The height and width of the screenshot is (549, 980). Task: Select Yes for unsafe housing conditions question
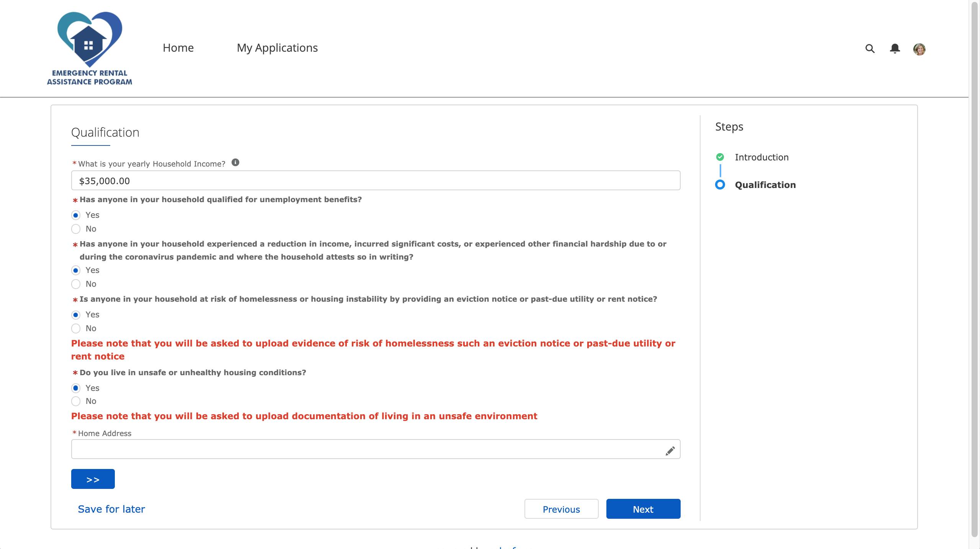pyautogui.click(x=76, y=388)
